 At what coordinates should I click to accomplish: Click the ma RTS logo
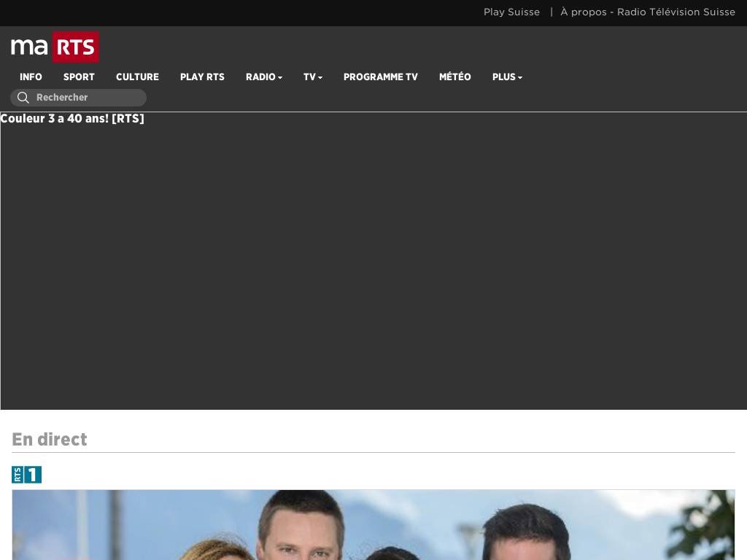pos(55,47)
